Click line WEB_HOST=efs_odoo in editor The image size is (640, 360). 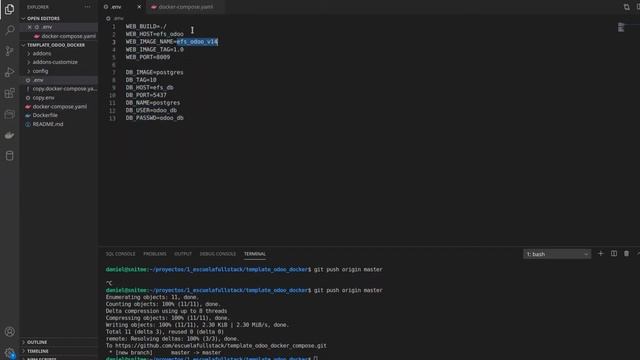click(154, 34)
